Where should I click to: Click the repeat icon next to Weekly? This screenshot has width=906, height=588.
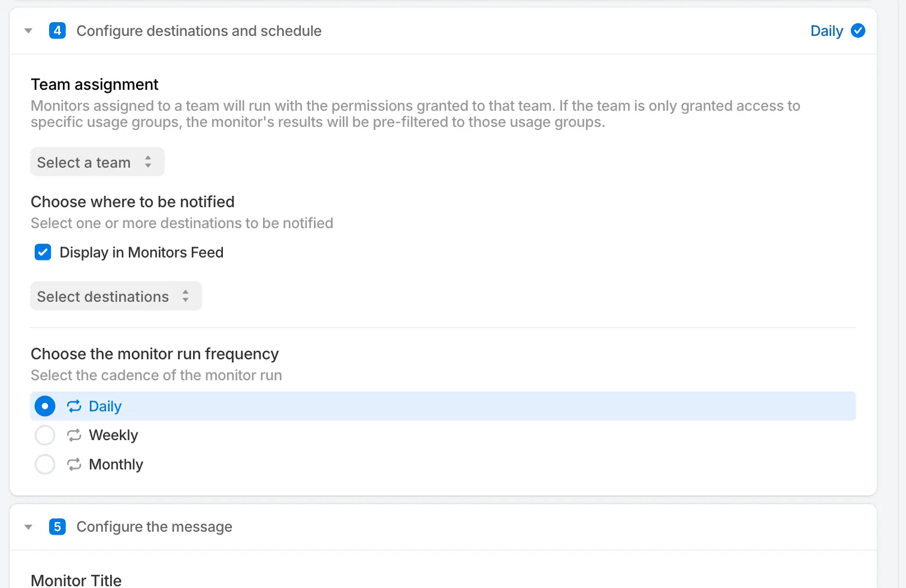click(x=74, y=435)
